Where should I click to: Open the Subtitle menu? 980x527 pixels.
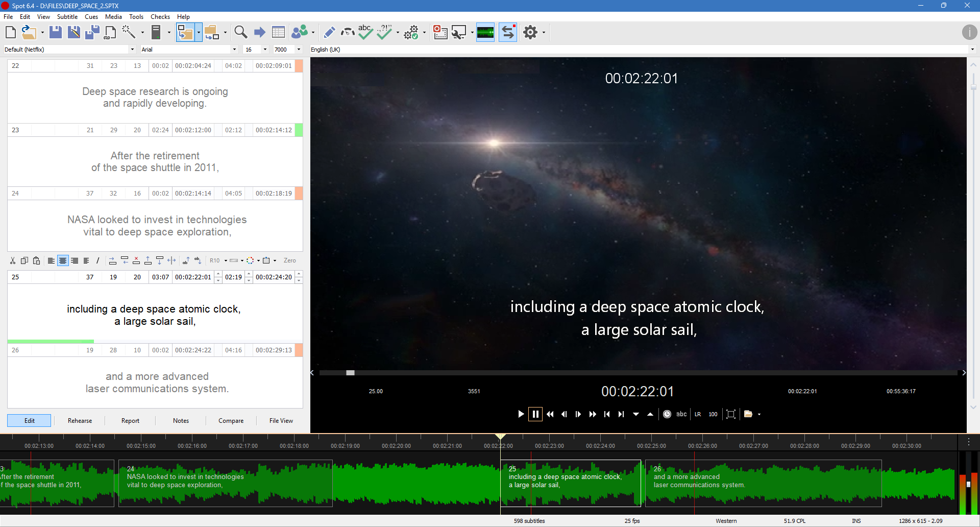tap(67, 16)
